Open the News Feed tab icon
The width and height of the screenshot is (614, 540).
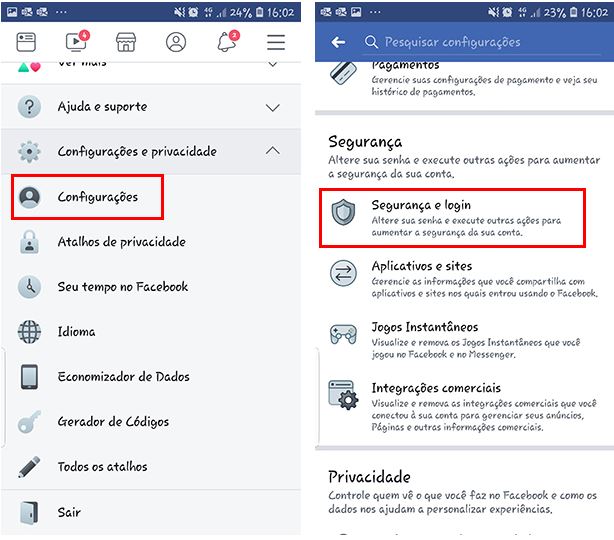coord(26,42)
